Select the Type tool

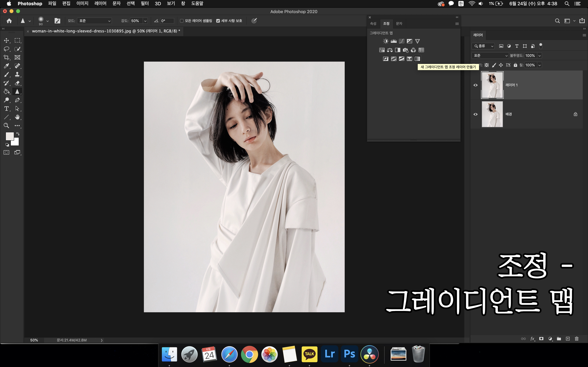pos(6,108)
